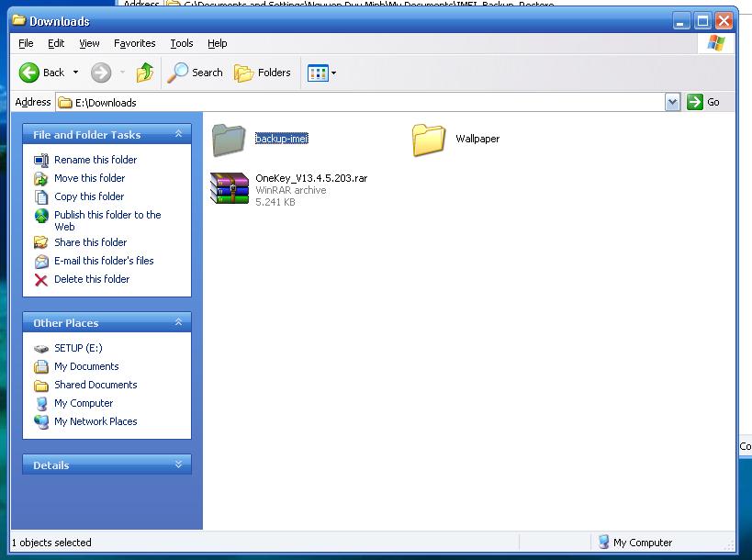
Task: Open the Favorites menu
Action: pyautogui.click(x=135, y=43)
